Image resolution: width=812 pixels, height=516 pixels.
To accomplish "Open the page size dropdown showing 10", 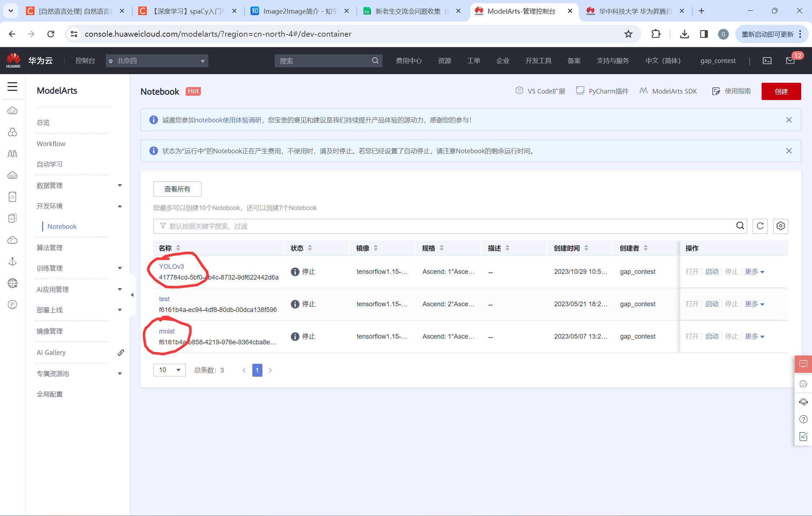I will tap(169, 370).
